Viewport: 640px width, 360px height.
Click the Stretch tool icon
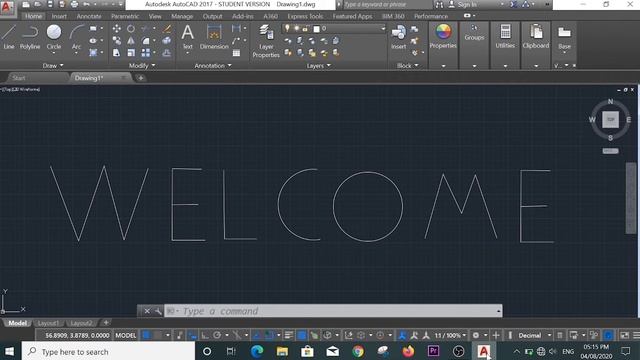[116, 53]
